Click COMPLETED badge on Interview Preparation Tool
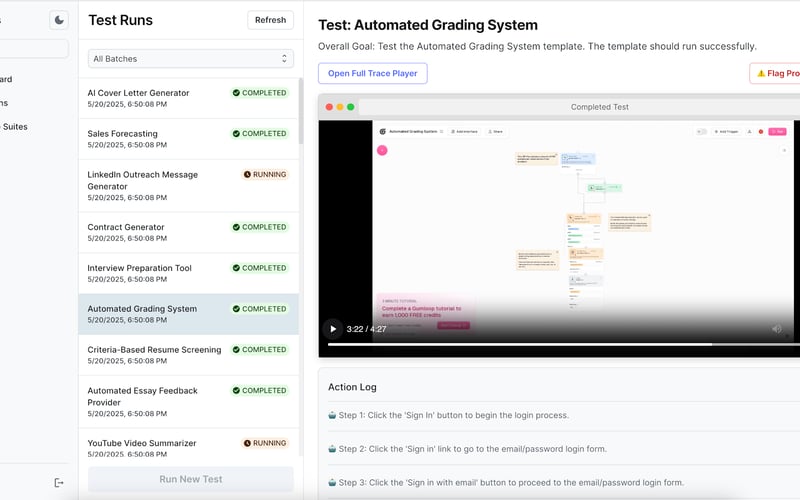Viewport: 800px width, 500px height. (260, 268)
